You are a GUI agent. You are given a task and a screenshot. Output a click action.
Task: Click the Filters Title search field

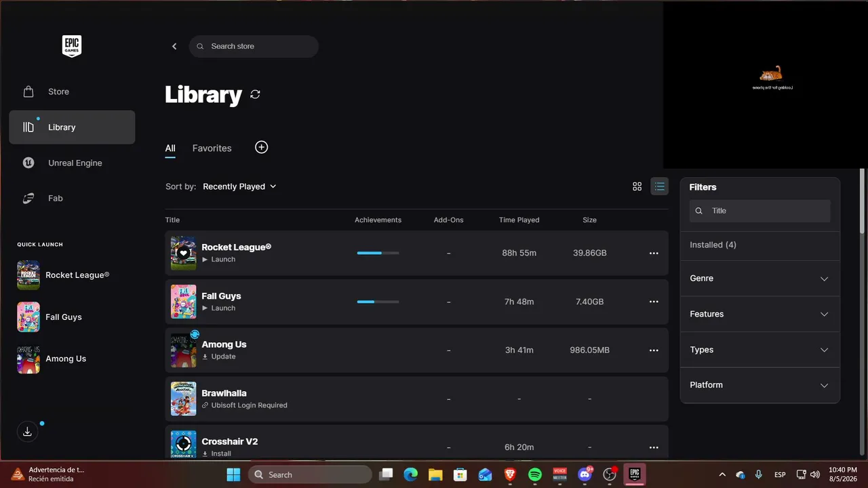click(x=759, y=211)
